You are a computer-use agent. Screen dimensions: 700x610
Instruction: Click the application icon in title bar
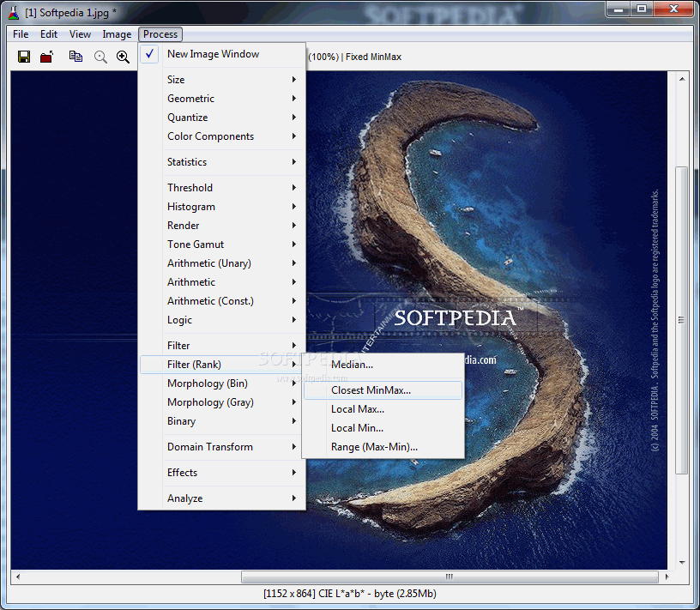(14, 13)
